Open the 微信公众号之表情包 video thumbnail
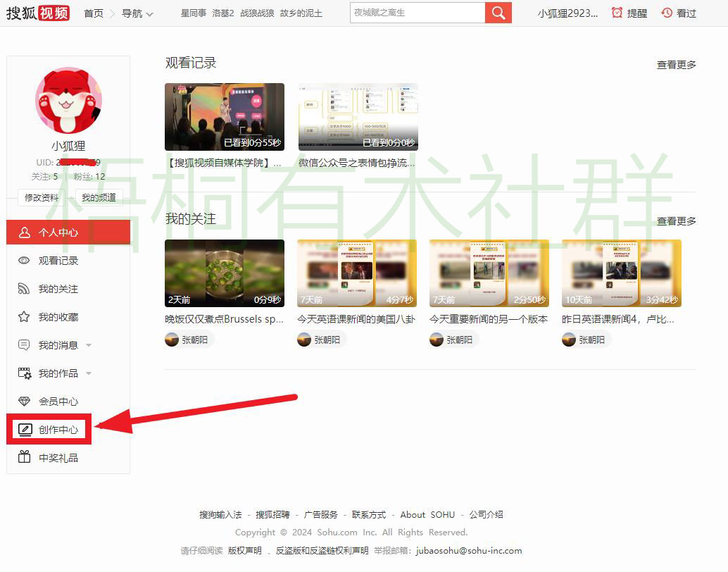 pos(358,117)
